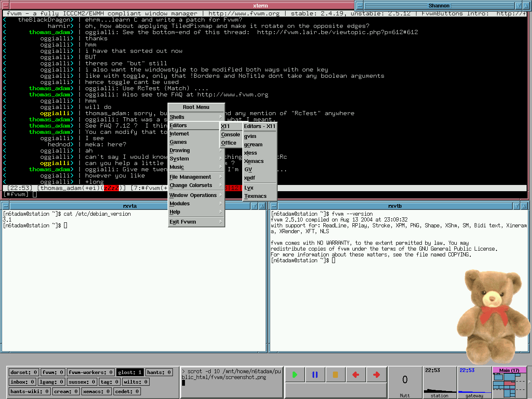Click the lgang: 0 mailbox button
532x399 pixels.
[x=52, y=382]
